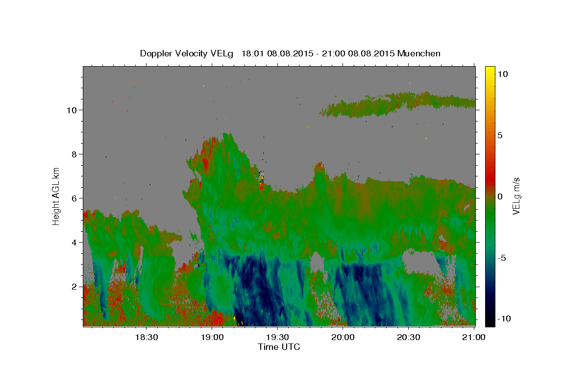Click the 19:00 time tick label
The height and width of the screenshot is (392, 588).
coord(212,338)
